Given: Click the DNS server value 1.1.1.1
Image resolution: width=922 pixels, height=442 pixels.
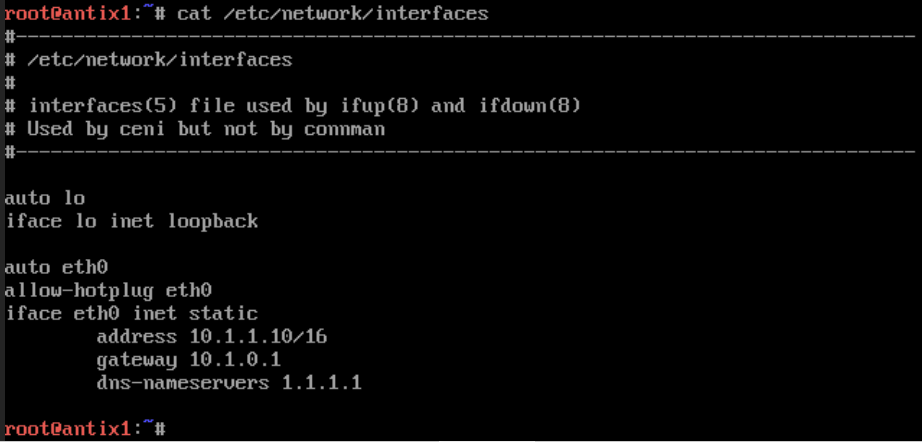Looking at the screenshot, I should coord(321,382).
